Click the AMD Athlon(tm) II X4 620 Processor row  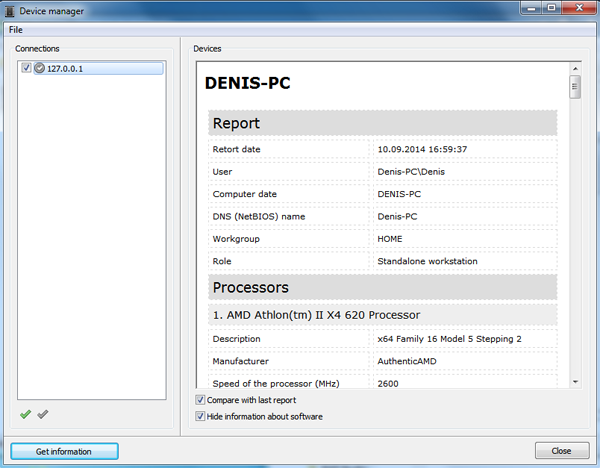[383, 315]
